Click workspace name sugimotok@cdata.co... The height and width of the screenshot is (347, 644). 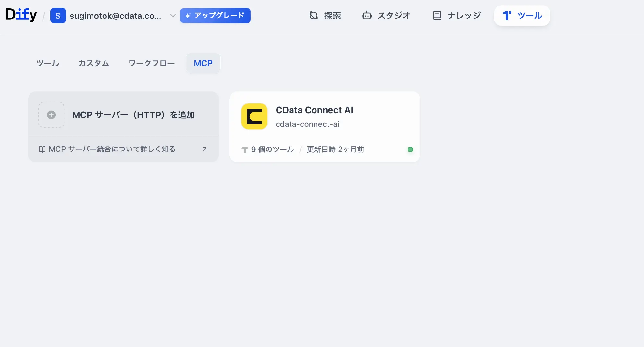[x=116, y=16]
